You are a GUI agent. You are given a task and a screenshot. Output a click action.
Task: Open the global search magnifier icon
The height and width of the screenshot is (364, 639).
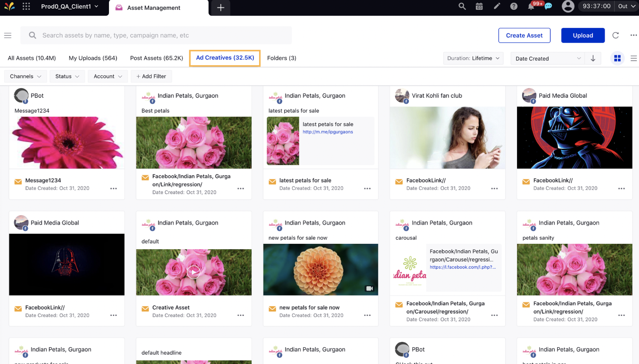pos(462,6)
